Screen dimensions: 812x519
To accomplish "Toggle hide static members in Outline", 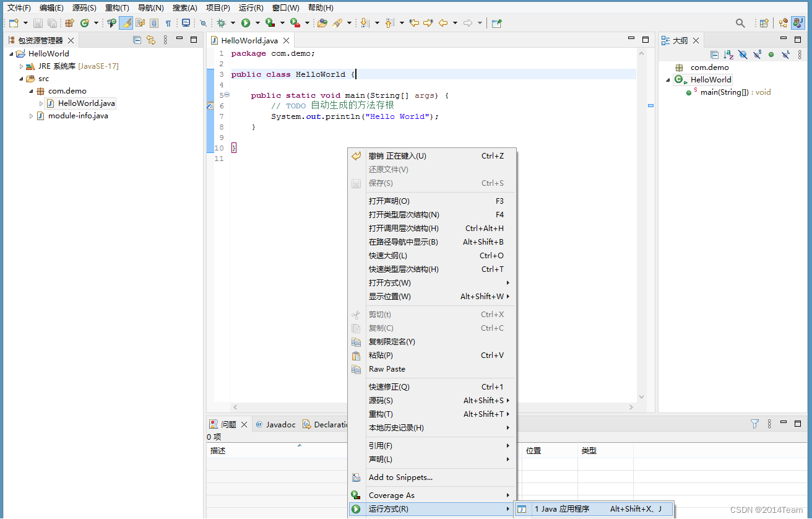I will click(x=757, y=55).
